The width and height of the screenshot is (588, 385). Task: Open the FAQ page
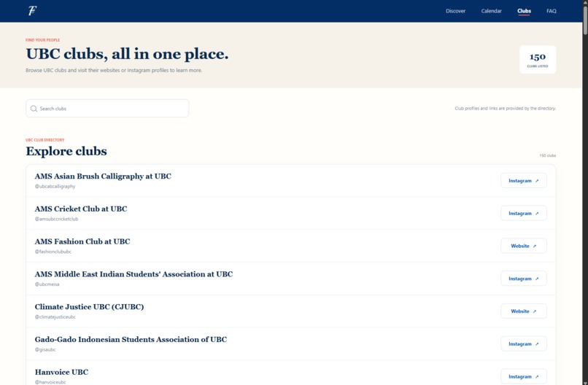click(552, 11)
